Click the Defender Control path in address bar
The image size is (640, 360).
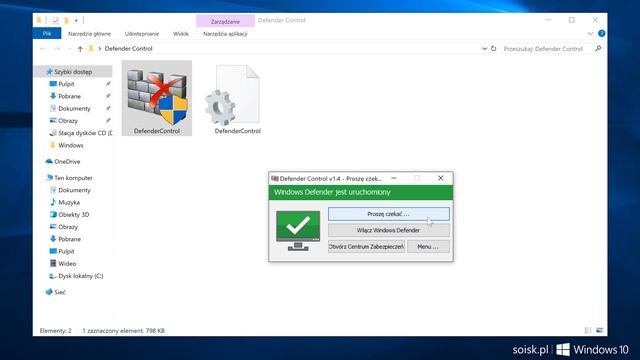click(128, 49)
